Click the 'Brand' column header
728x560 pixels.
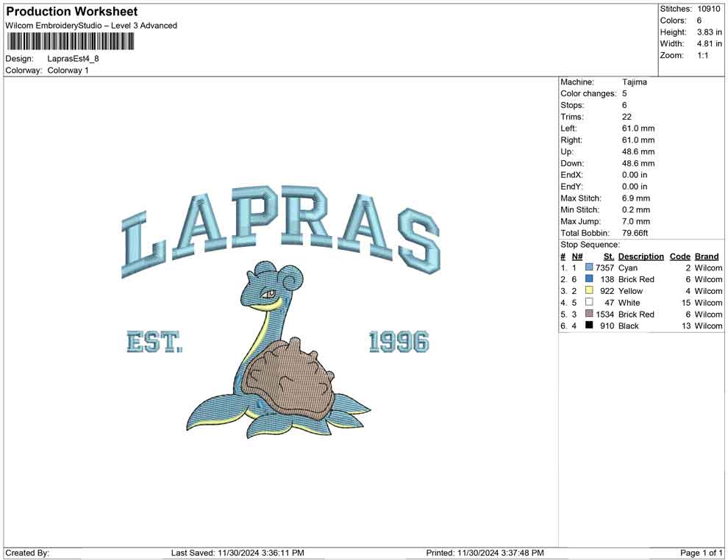point(707,256)
